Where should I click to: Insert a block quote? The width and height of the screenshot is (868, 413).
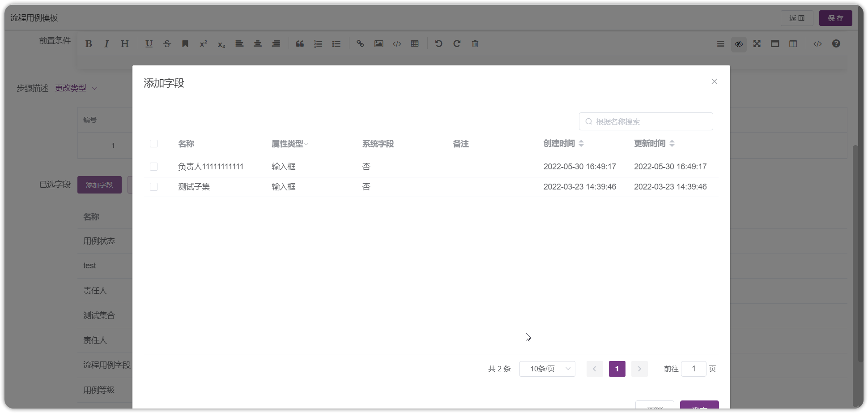click(x=300, y=44)
